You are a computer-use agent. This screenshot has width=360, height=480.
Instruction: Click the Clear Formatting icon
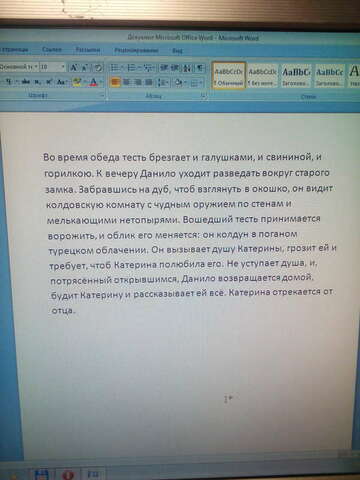pos(98,68)
